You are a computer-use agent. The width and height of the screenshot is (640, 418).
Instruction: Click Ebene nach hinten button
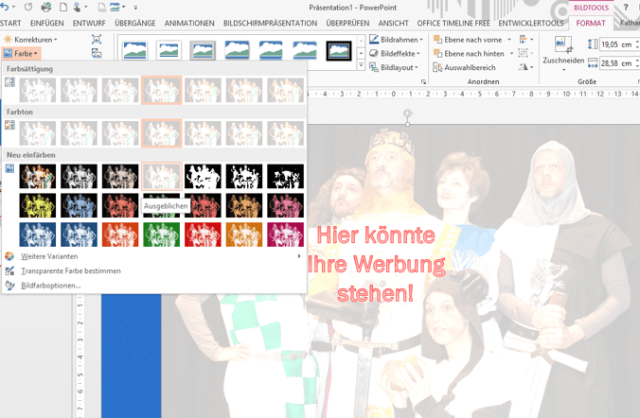[x=469, y=53]
